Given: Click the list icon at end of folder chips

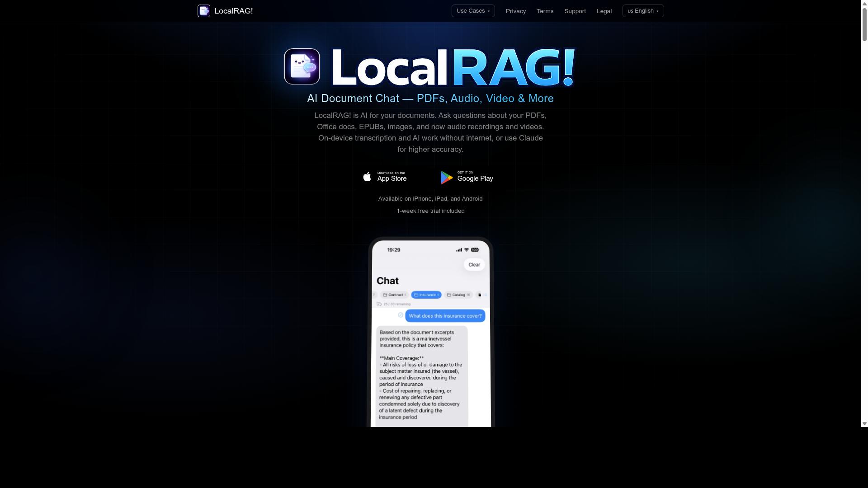Looking at the screenshot, I should pos(486,295).
